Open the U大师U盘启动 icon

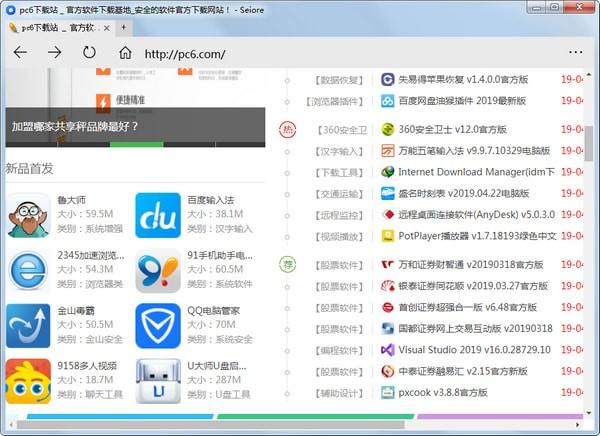pos(158,381)
